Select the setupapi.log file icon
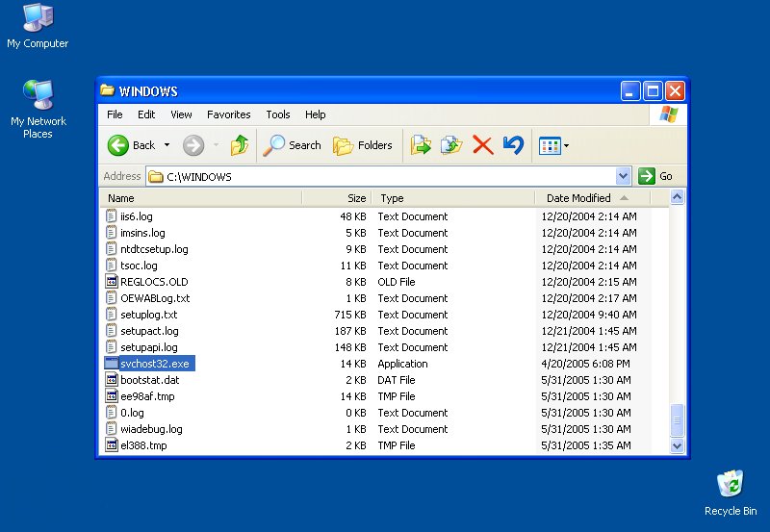The width and height of the screenshot is (770, 532). click(x=112, y=347)
